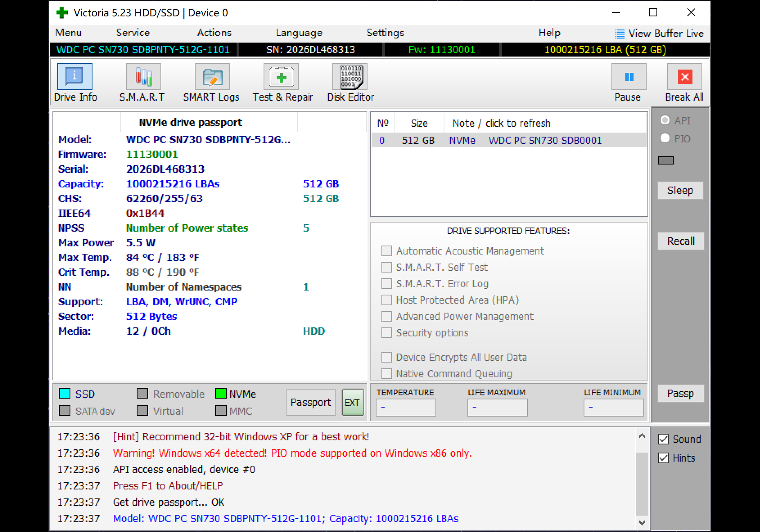Click the small gray indicator below PIO
The height and width of the screenshot is (532, 760).
(666, 160)
